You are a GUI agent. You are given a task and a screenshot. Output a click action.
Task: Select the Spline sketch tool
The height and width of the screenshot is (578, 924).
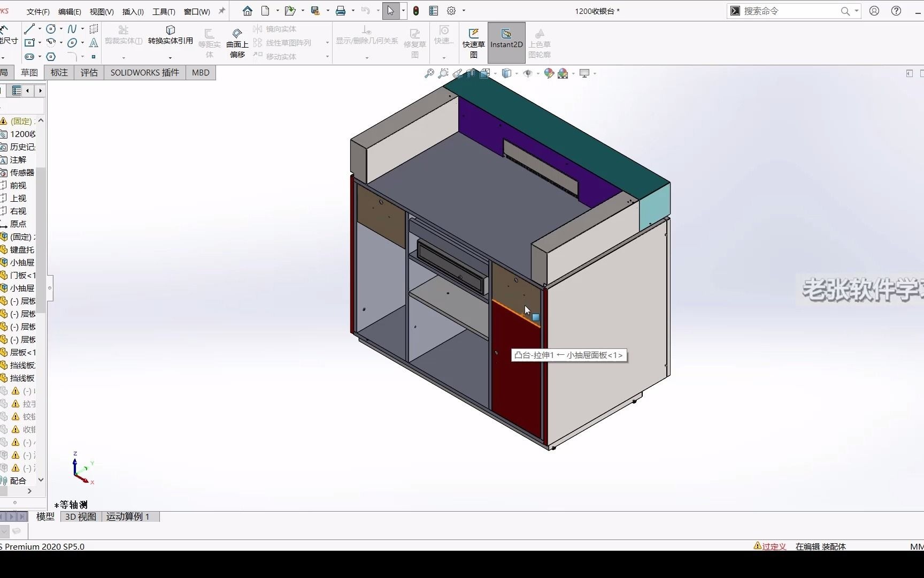73,29
